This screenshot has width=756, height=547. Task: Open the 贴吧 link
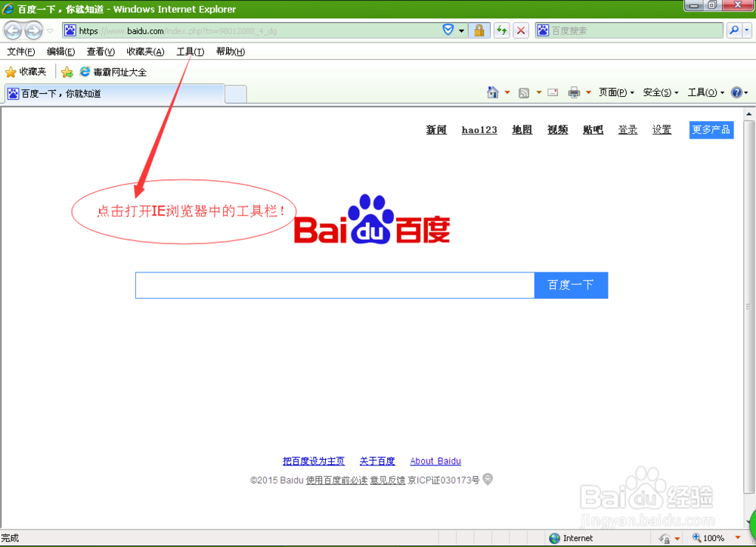tap(593, 130)
